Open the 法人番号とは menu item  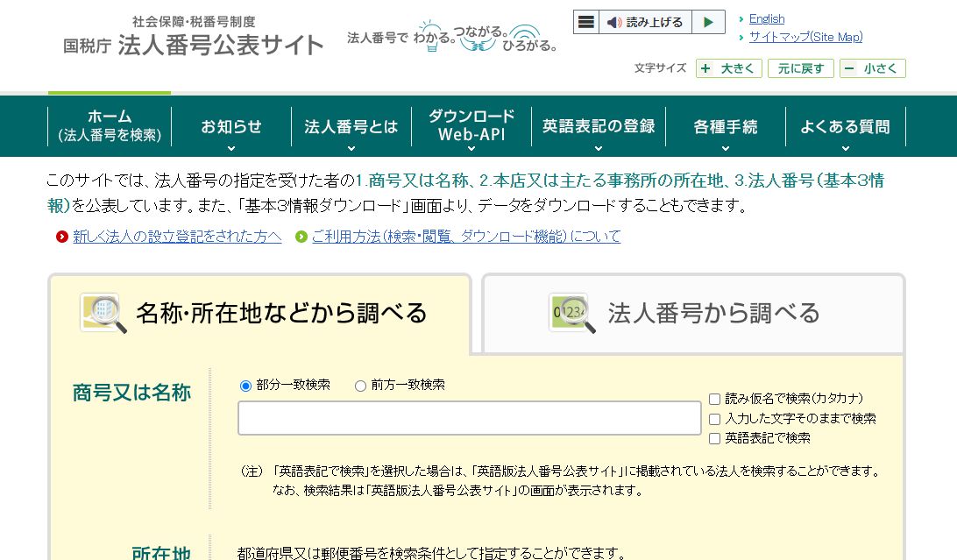coord(351,126)
